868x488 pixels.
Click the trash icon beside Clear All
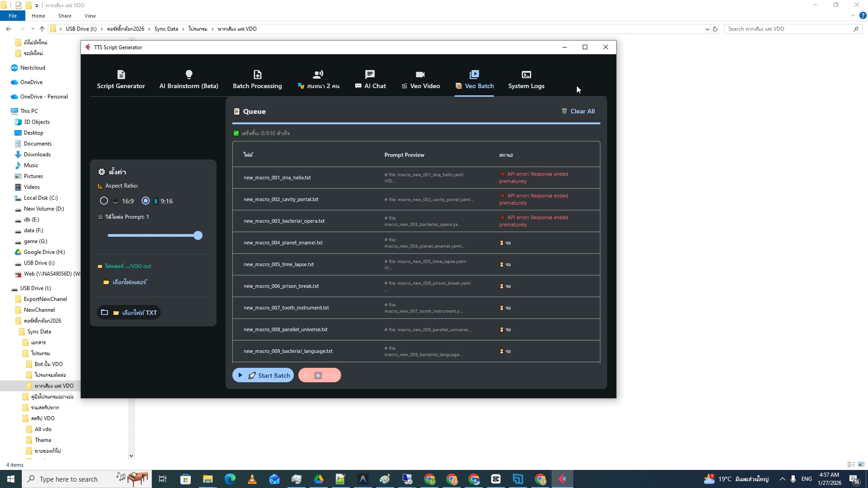click(564, 111)
